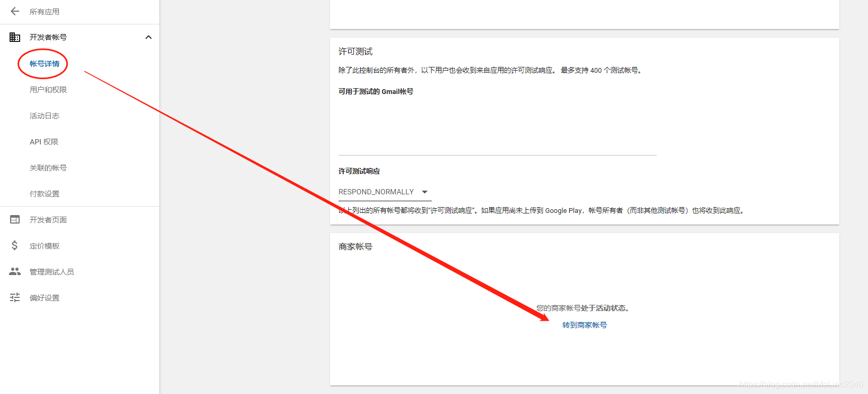Click the building icon for 开发者帐号

coord(15,37)
